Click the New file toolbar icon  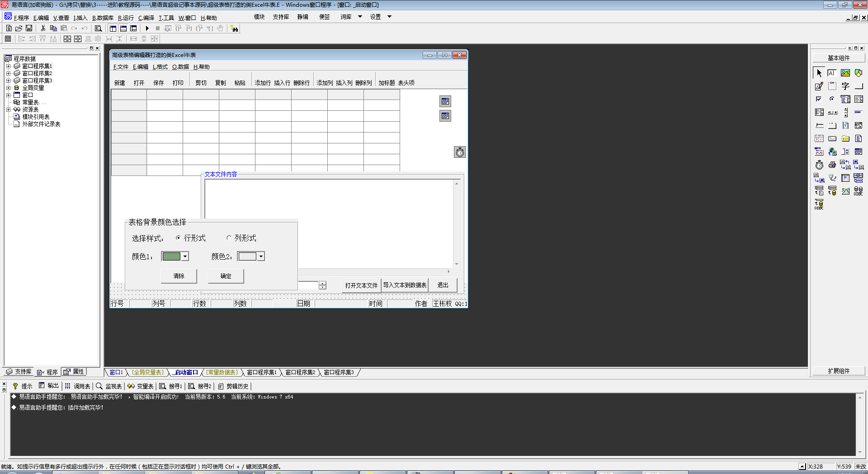(x=9, y=28)
